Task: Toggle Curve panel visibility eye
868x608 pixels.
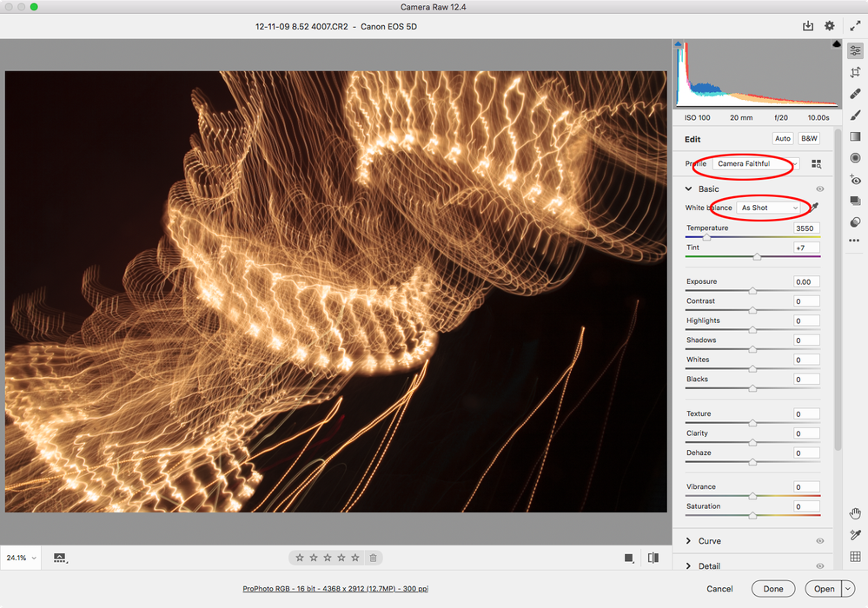Action: pos(820,541)
